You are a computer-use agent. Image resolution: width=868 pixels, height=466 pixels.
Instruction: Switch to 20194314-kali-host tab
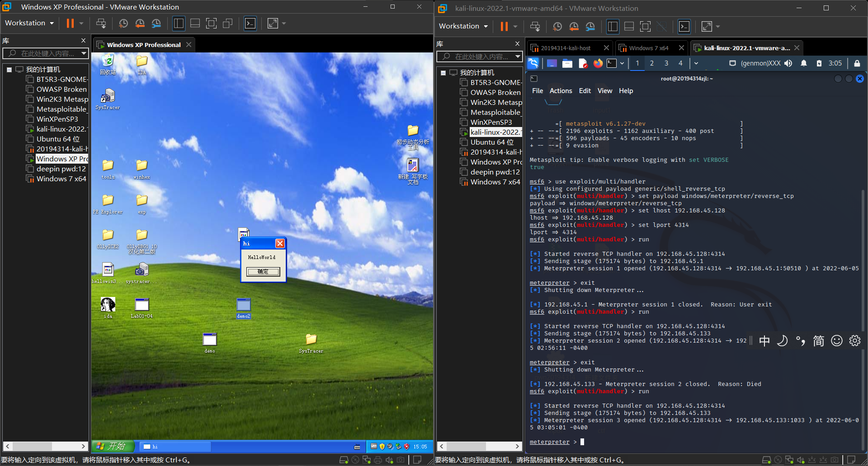(565, 48)
